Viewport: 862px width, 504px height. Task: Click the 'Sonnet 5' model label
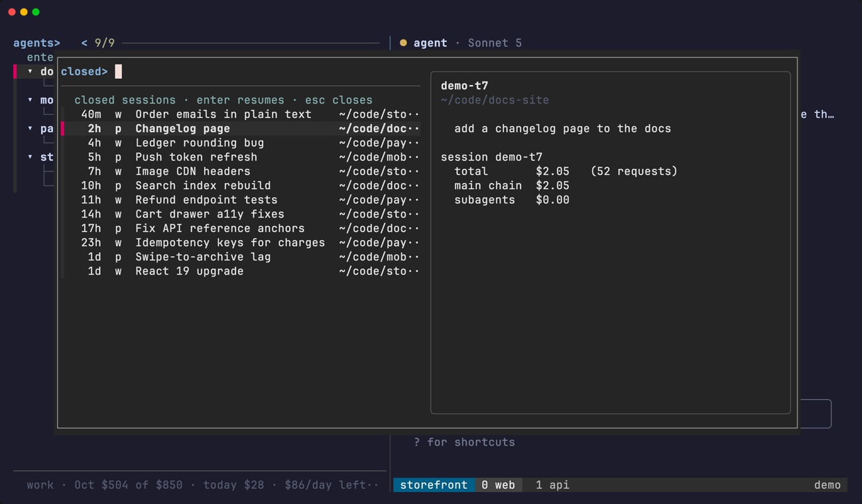point(495,43)
